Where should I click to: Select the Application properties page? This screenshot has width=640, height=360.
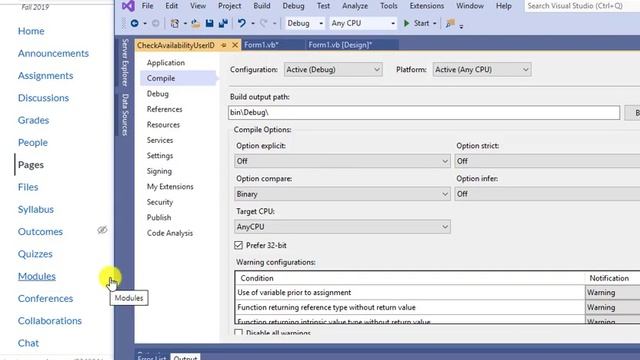point(166,62)
